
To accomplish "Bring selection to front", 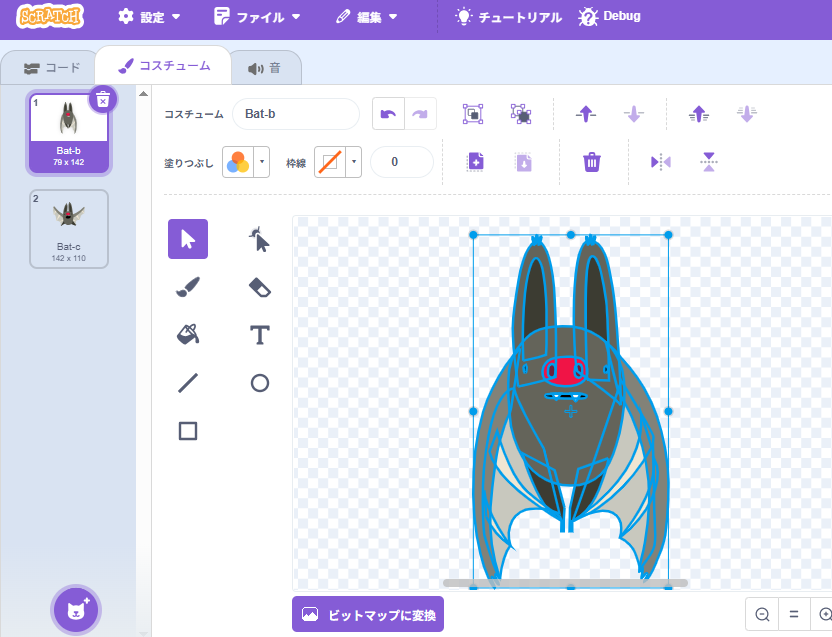I will coord(699,114).
